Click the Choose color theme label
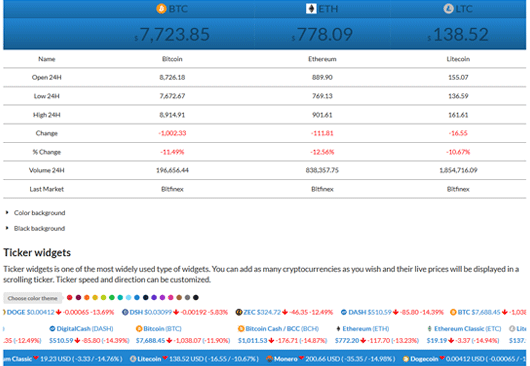Screen dimensions: 530x366 [x=32, y=298]
